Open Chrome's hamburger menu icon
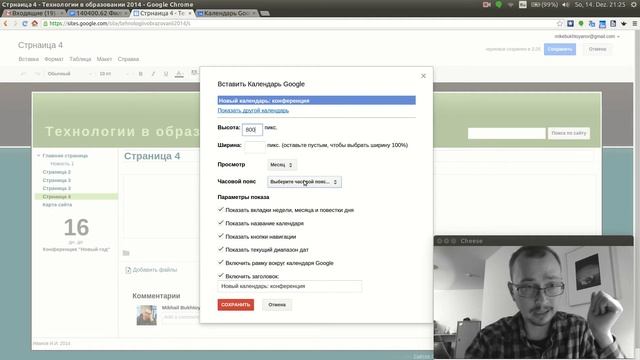This screenshot has width=640, height=360. click(635, 24)
